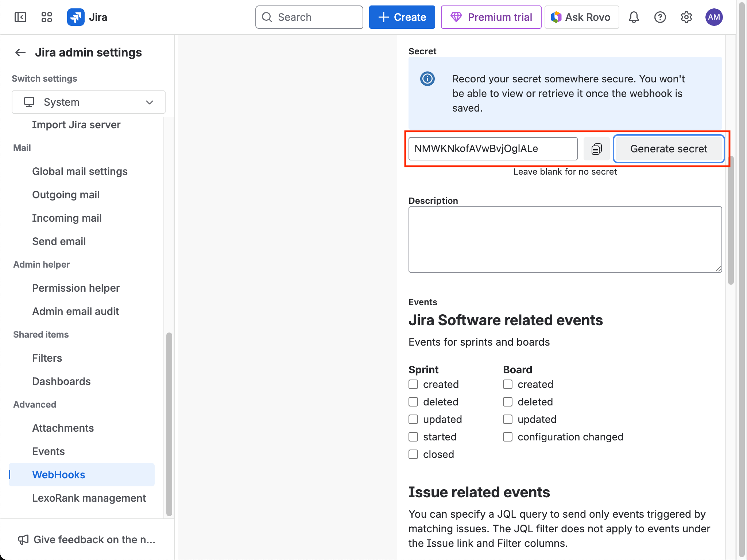This screenshot has width=747, height=560.
Task: Open the app switcher grid icon
Action: [x=46, y=17]
